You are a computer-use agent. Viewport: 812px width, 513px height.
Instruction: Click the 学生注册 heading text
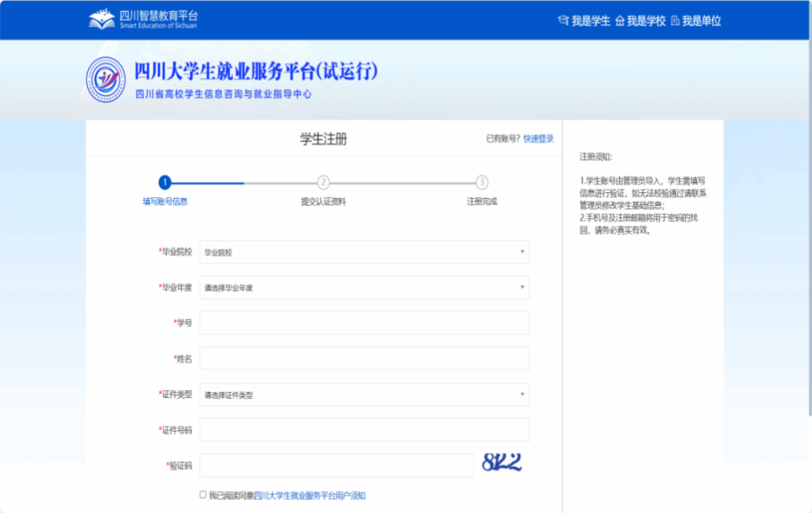click(x=324, y=139)
